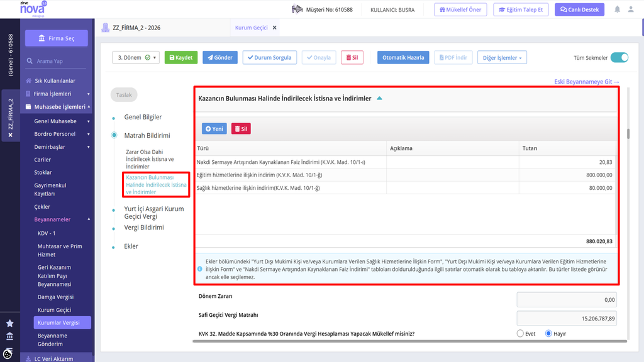Click the search magnifier icon

tap(30, 61)
